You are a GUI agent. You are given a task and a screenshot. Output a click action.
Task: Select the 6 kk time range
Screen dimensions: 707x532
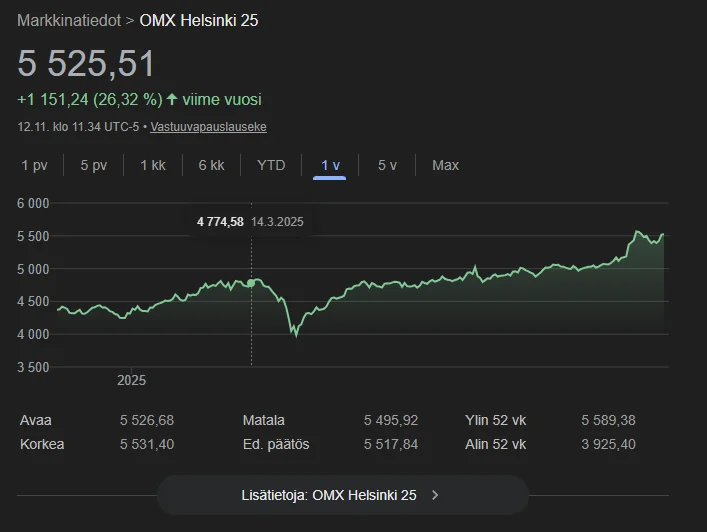211,165
